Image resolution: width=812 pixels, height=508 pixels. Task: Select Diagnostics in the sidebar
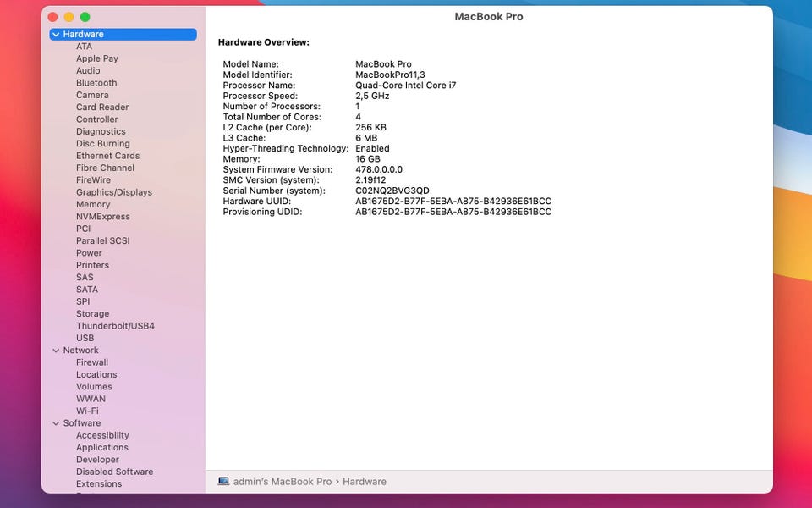101,132
